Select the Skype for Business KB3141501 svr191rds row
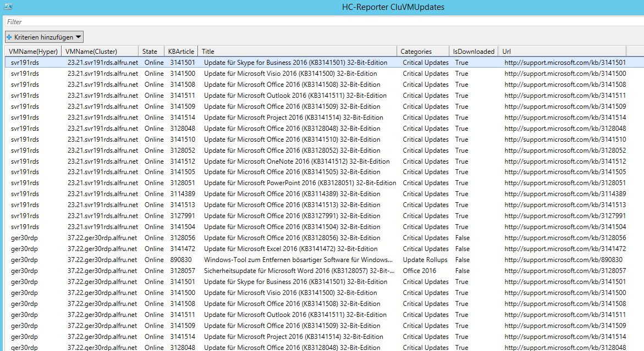Viewport: 644px width, 351px height. 324,62
